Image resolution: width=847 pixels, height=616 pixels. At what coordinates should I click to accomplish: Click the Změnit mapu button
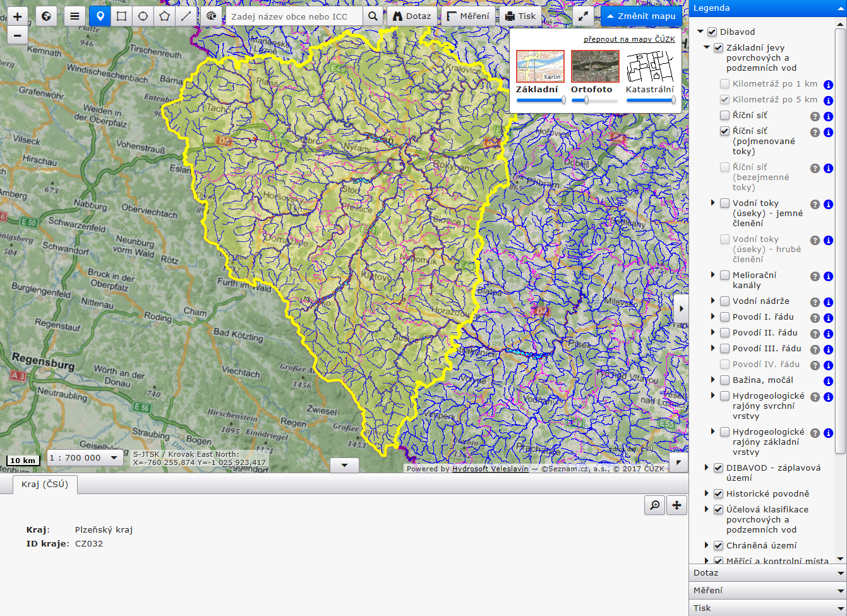641,16
